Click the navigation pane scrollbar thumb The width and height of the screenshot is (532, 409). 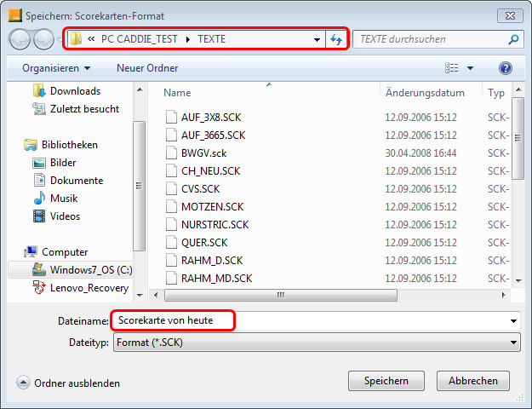pyautogui.click(x=139, y=186)
